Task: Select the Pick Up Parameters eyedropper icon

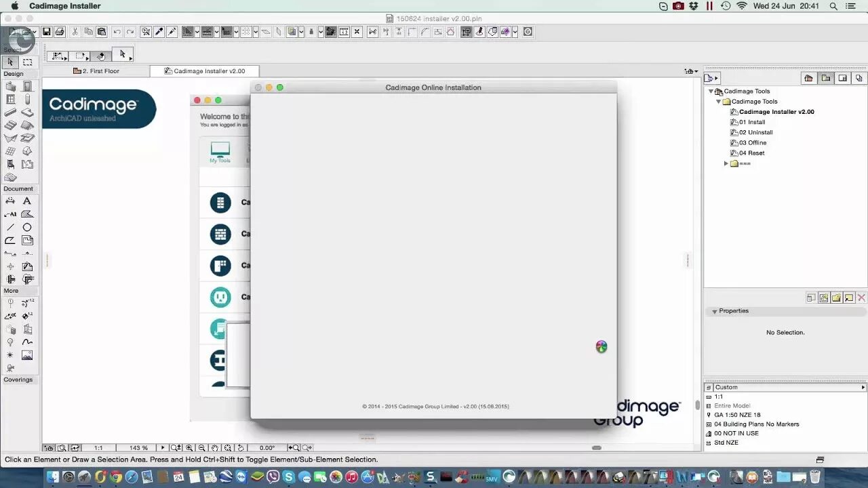Action: [159, 32]
